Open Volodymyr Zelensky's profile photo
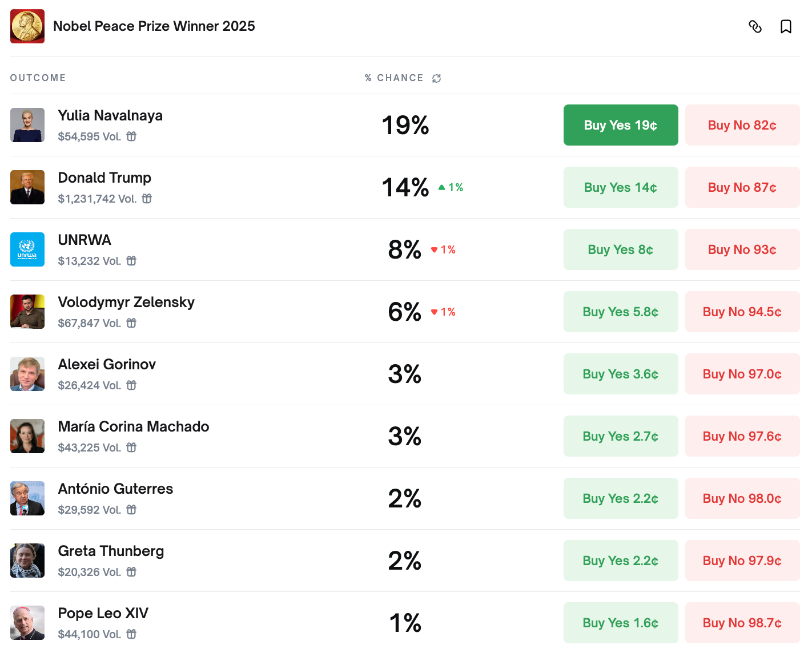Screen dimensions: 812x653 [27, 312]
